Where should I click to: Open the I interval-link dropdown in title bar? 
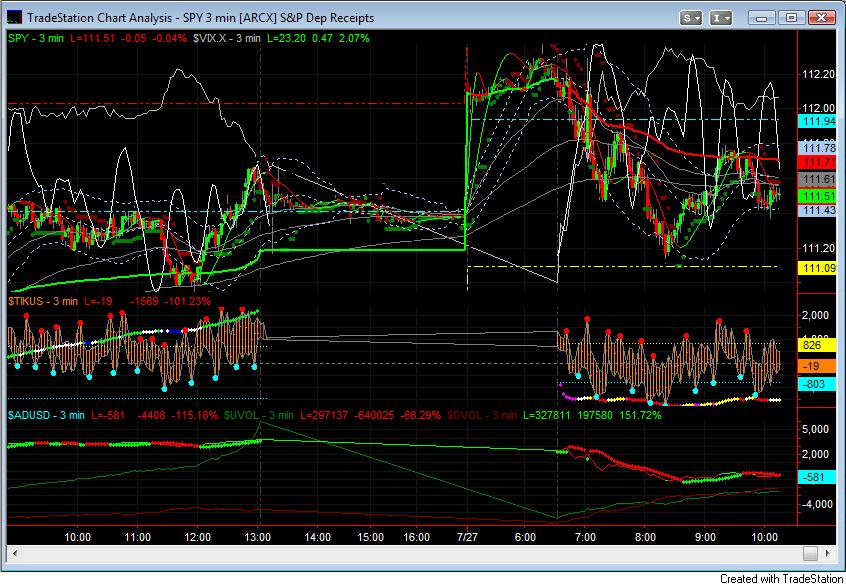pyautogui.click(x=720, y=18)
